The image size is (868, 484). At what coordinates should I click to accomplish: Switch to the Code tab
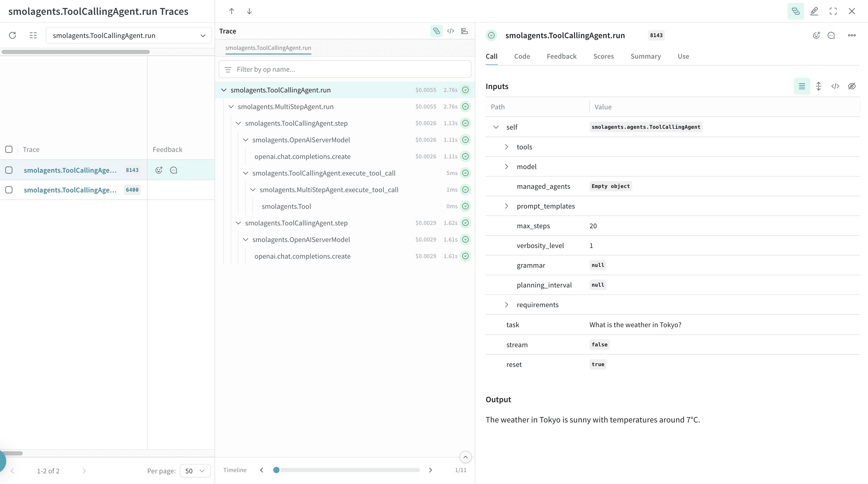tap(522, 56)
